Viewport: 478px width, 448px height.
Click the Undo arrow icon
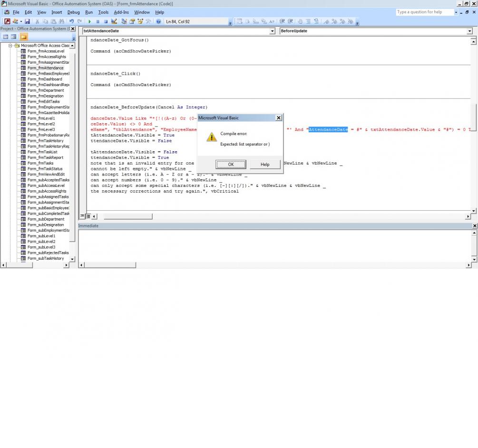coord(72,21)
